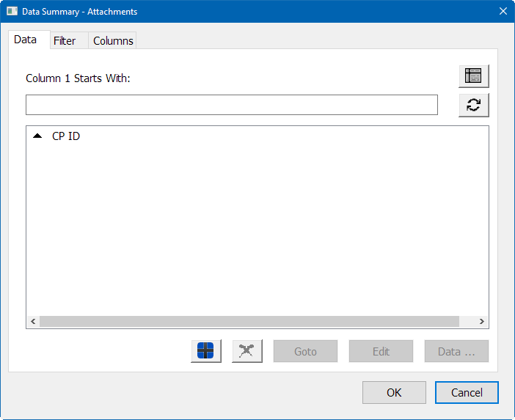515x420 pixels.
Task: Click the Data Summary window title icon
Action: 12,12
